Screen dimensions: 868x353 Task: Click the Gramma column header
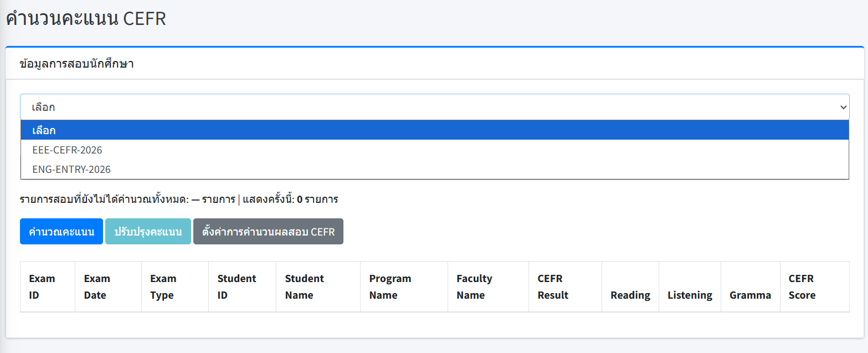click(x=750, y=295)
